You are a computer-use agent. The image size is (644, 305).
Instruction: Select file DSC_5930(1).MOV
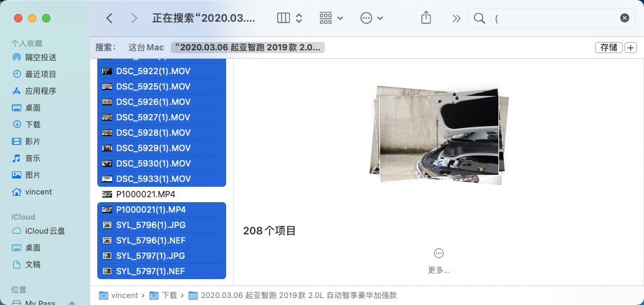(x=162, y=164)
